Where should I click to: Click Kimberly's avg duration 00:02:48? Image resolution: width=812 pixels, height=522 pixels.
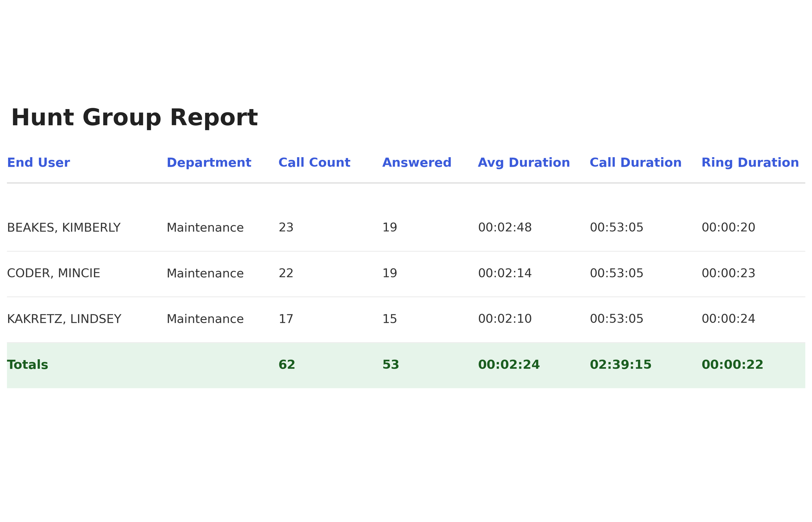(x=505, y=227)
